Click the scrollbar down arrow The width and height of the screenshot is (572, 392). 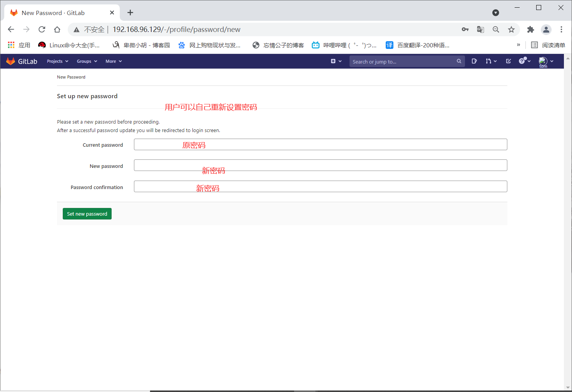(568, 388)
